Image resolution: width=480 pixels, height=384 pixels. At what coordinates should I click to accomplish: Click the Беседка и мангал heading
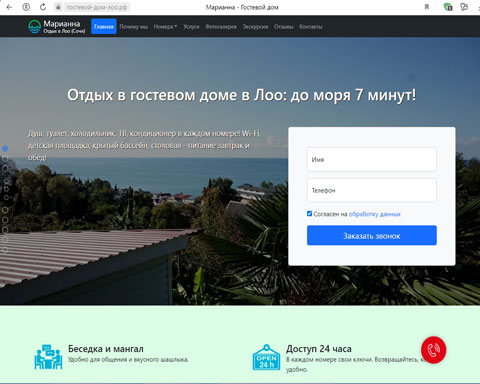106,349
